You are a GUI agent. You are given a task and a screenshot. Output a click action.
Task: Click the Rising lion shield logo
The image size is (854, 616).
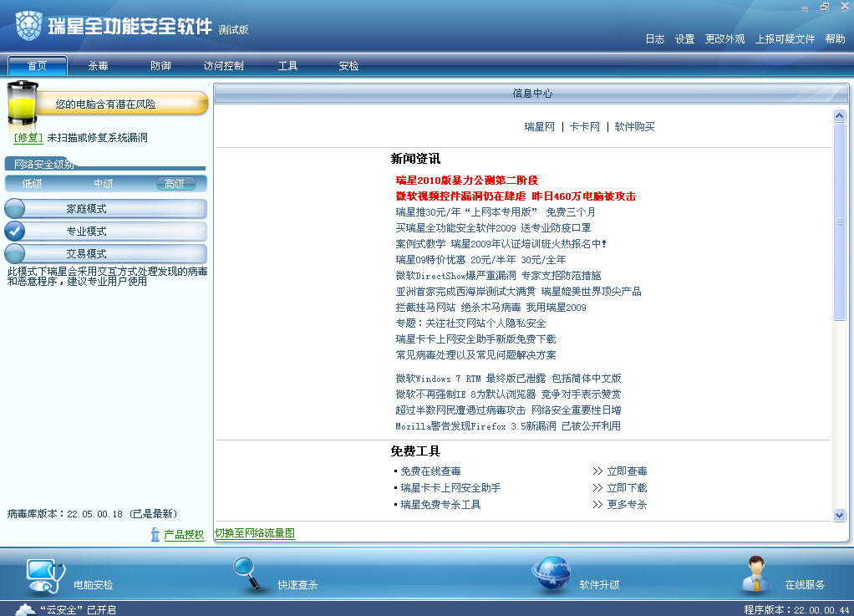pos(29,25)
